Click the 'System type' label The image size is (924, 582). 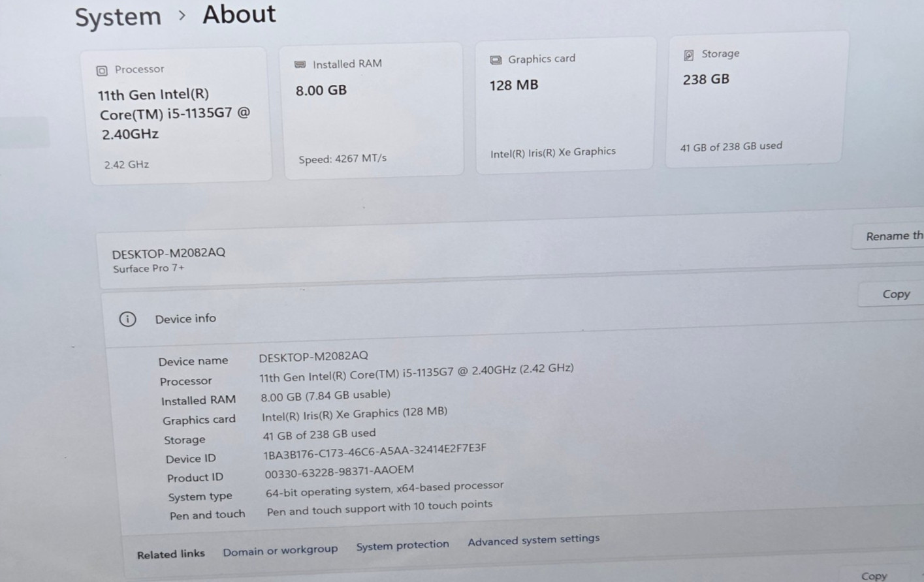pos(200,497)
